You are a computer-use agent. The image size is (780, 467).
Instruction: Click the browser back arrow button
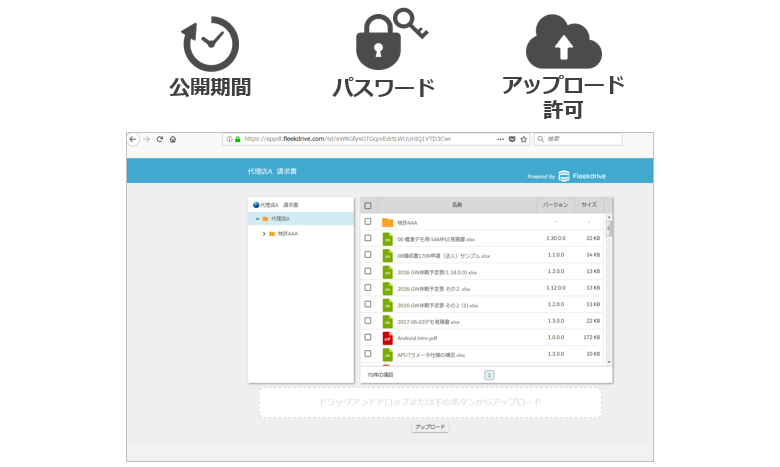pyautogui.click(x=133, y=139)
